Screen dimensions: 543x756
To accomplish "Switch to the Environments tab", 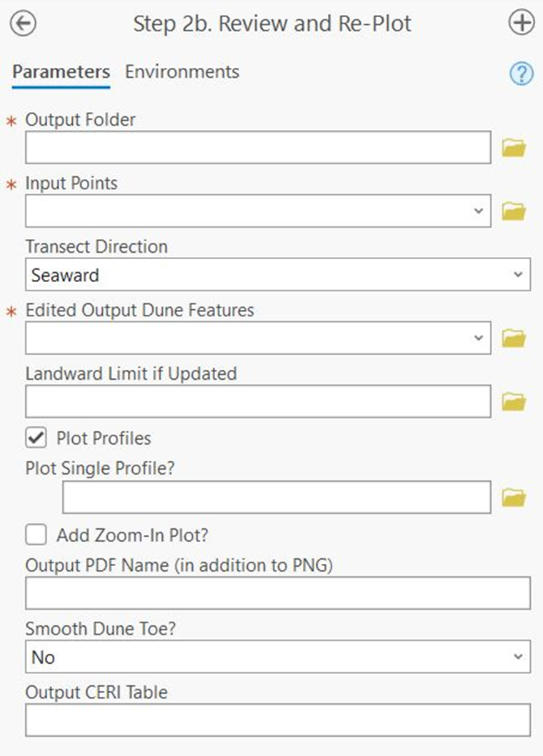I will pyautogui.click(x=182, y=71).
